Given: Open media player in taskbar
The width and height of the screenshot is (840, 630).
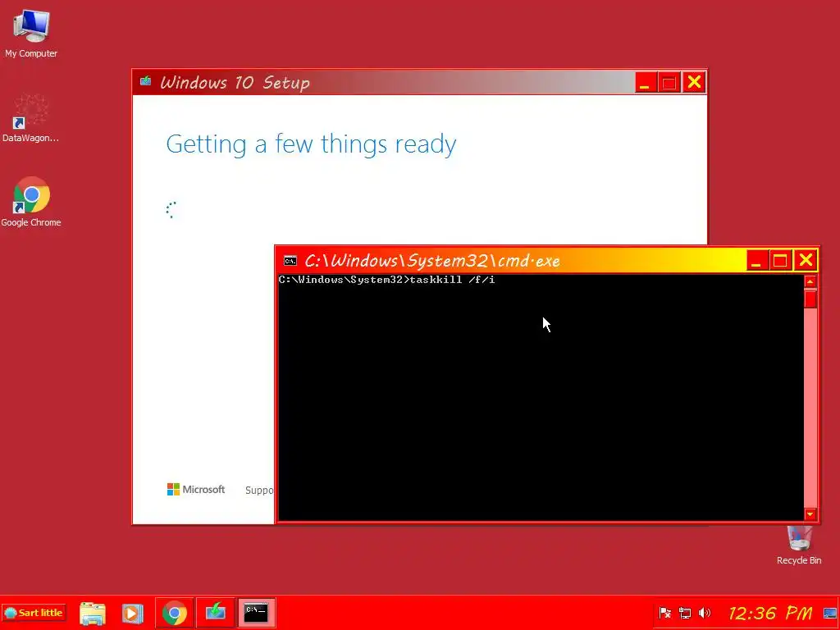Looking at the screenshot, I should pyautogui.click(x=132, y=613).
